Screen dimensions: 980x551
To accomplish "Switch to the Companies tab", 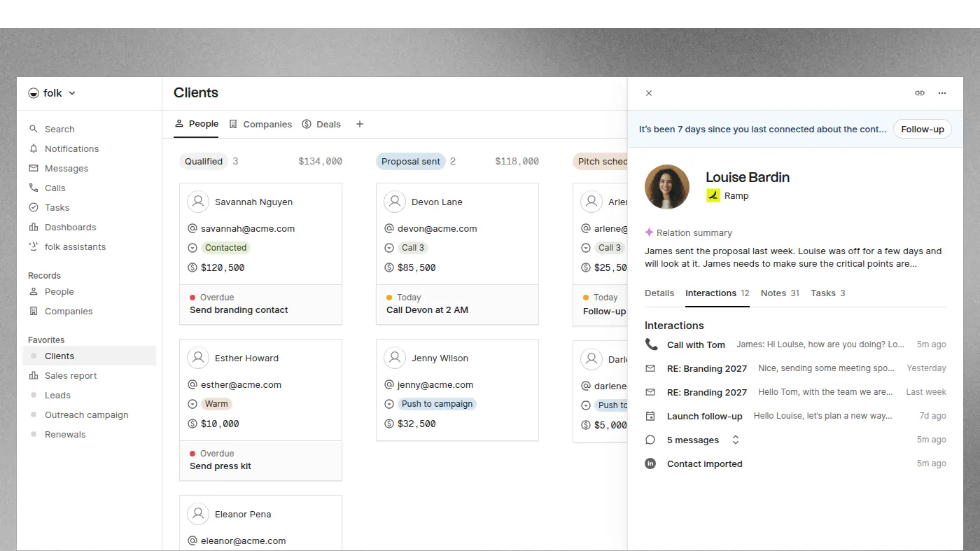I will point(260,124).
